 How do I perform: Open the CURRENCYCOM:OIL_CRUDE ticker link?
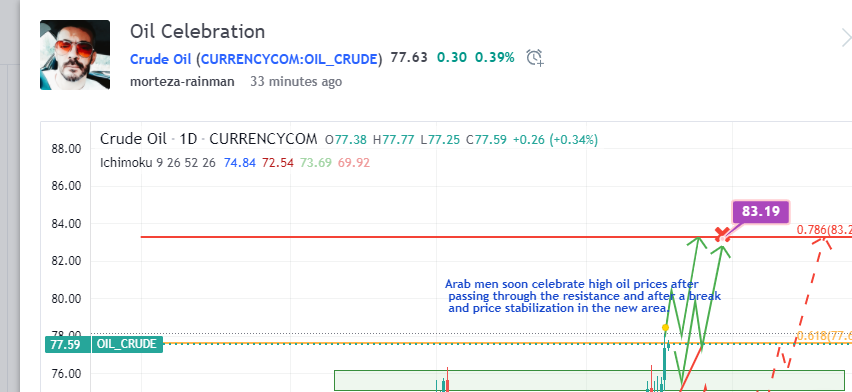(289, 58)
